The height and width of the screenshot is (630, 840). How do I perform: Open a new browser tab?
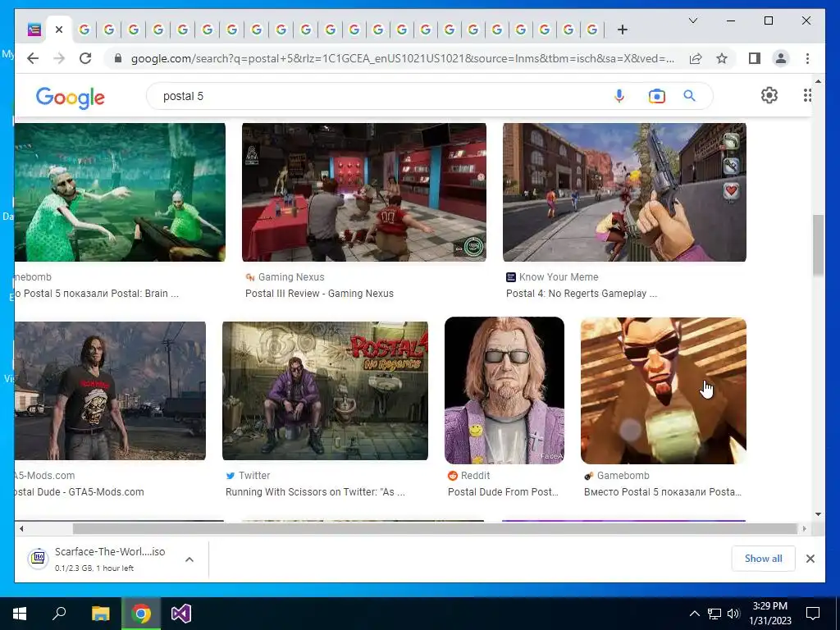click(x=622, y=30)
